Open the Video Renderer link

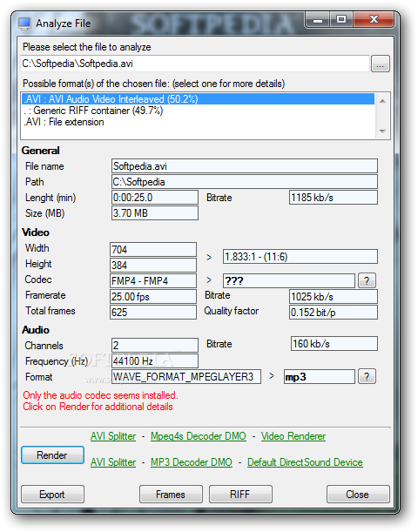click(293, 436)
